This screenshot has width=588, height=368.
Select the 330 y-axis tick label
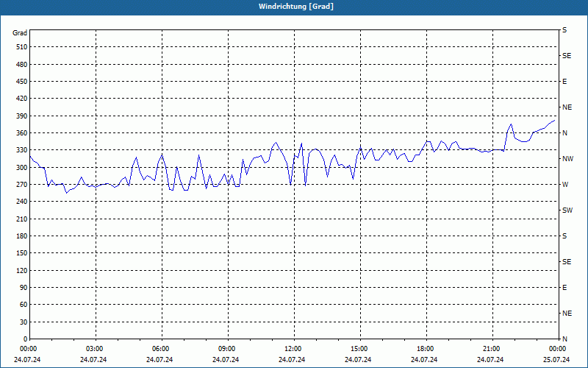(x=22, y=150)
